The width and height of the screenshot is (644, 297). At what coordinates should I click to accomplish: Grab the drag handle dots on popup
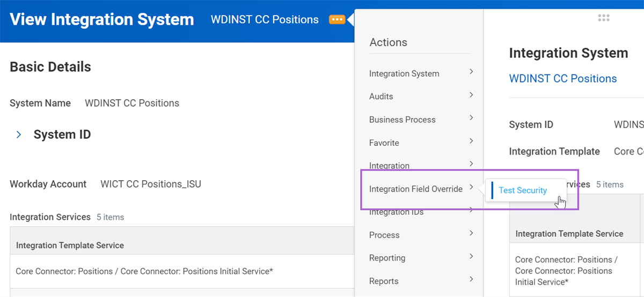[x=604, y=18]
